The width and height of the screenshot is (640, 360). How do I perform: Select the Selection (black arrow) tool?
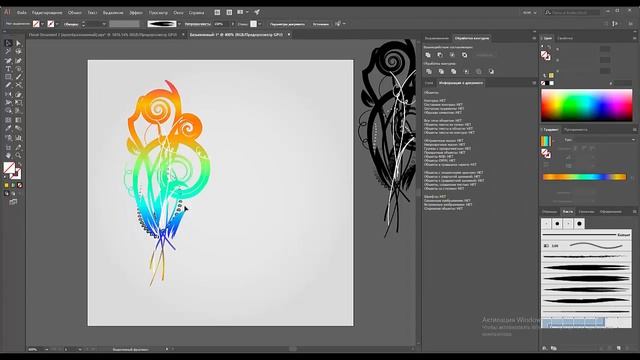tap(8, 43)
